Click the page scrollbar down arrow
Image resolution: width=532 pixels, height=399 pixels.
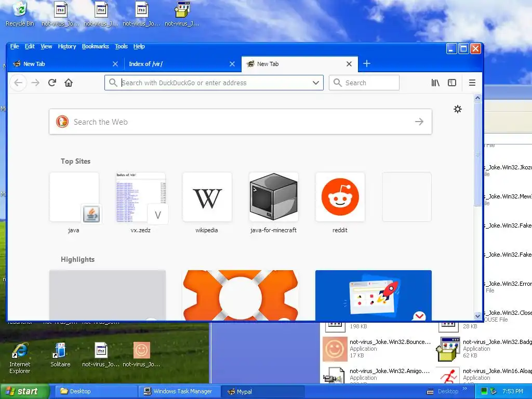pos(477,316)
